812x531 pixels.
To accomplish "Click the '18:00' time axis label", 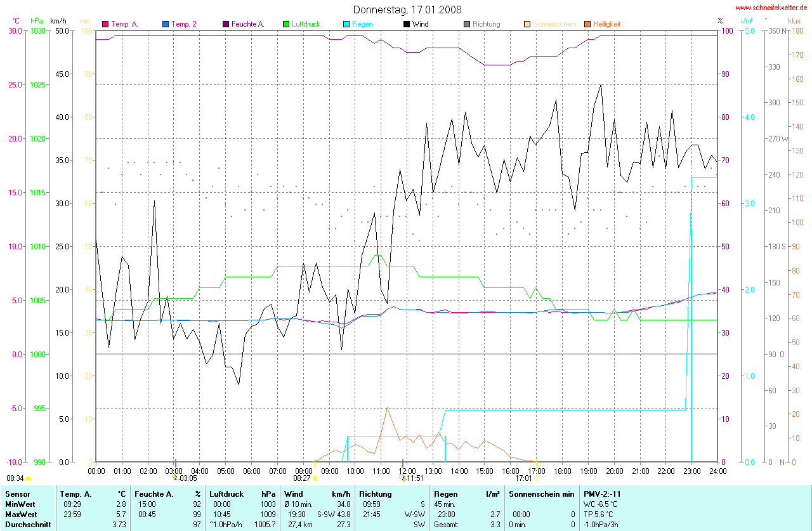I will pos(563,471).
